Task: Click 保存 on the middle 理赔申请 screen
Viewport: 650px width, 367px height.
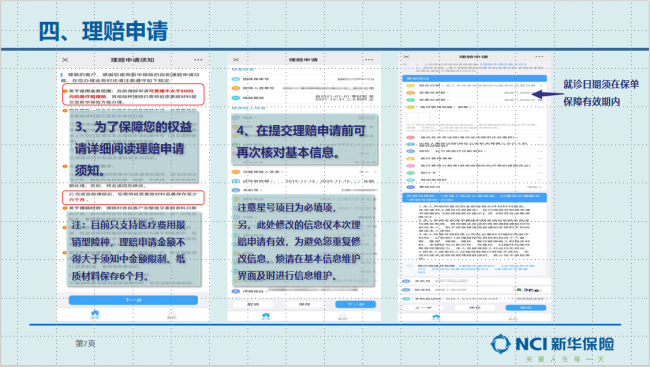Action: tap(304, 304)
